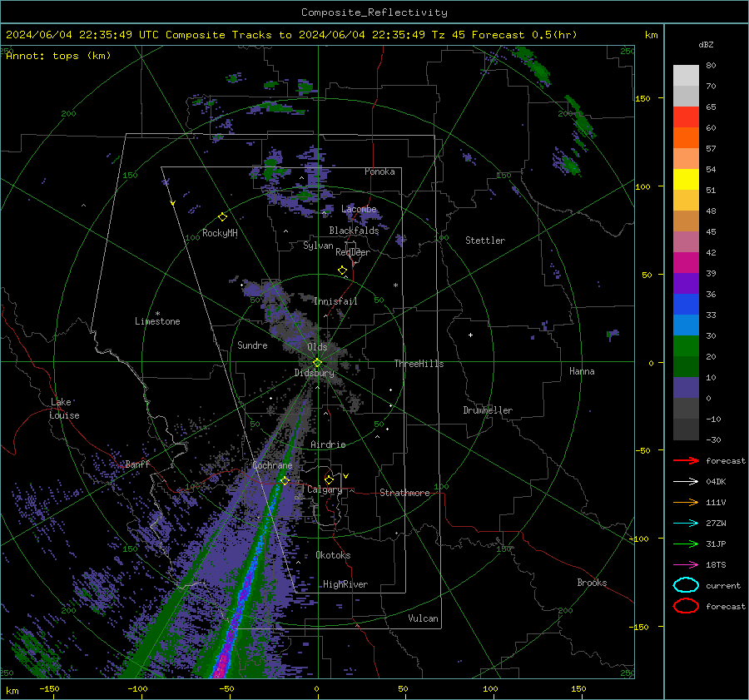Click the 'Vulcan' map label
Screen dimensions: 749x700
tap(423, 618)
